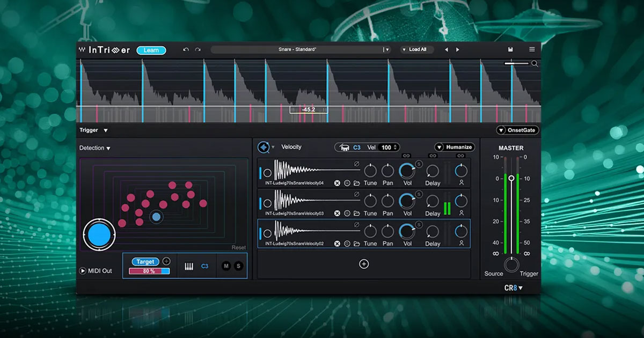Screen dimensions: 644x338
Task: Toggle the Learn mode button
Action: point(151,50)
